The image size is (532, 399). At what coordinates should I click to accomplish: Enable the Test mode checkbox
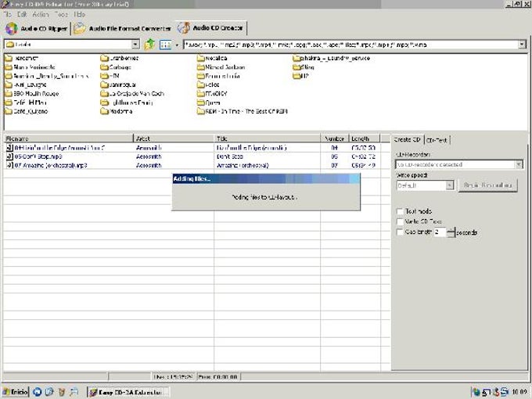400,211
